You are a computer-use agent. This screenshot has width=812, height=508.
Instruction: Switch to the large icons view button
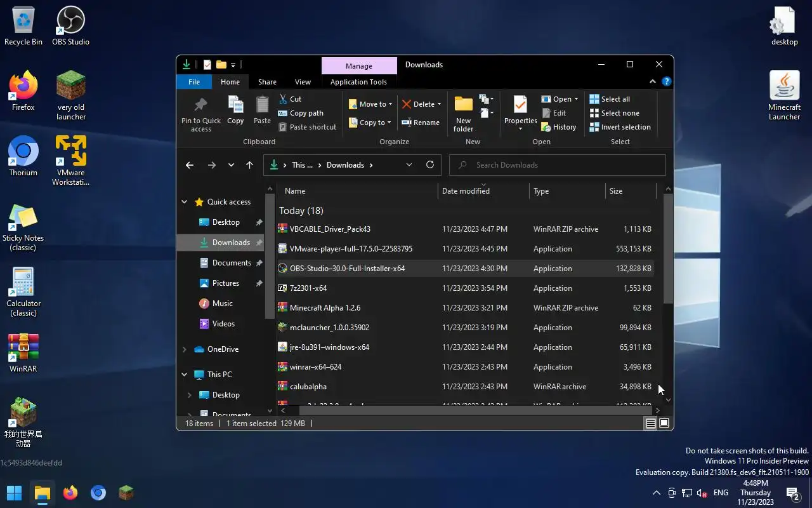(664, 424)
